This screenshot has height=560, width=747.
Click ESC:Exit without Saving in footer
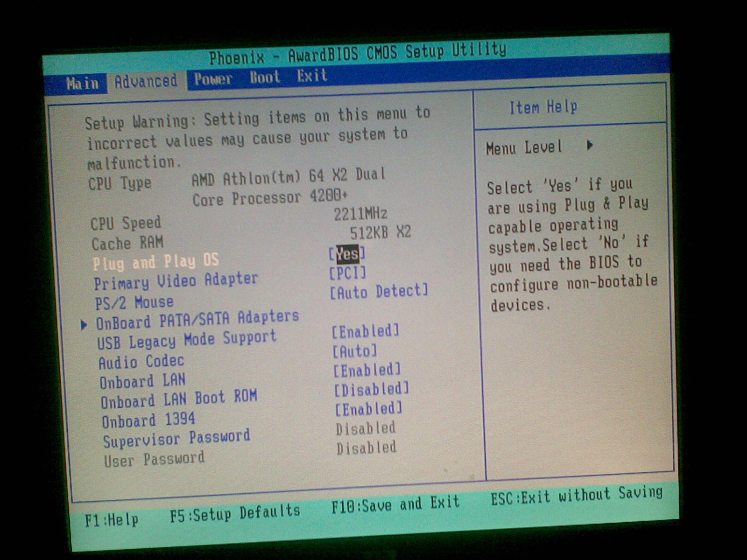click(577, 496)
